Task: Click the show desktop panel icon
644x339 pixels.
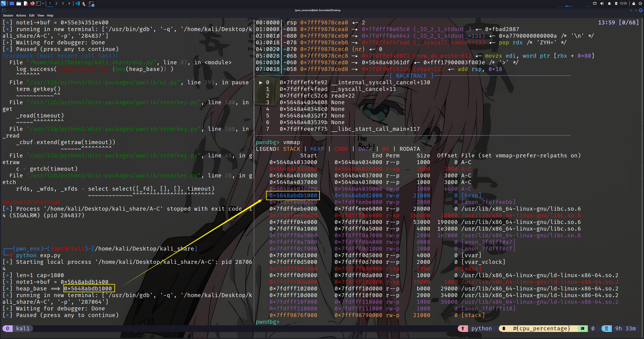Action: 12,3
